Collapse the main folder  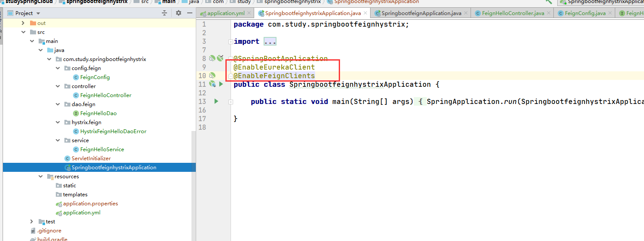point(32,41)
